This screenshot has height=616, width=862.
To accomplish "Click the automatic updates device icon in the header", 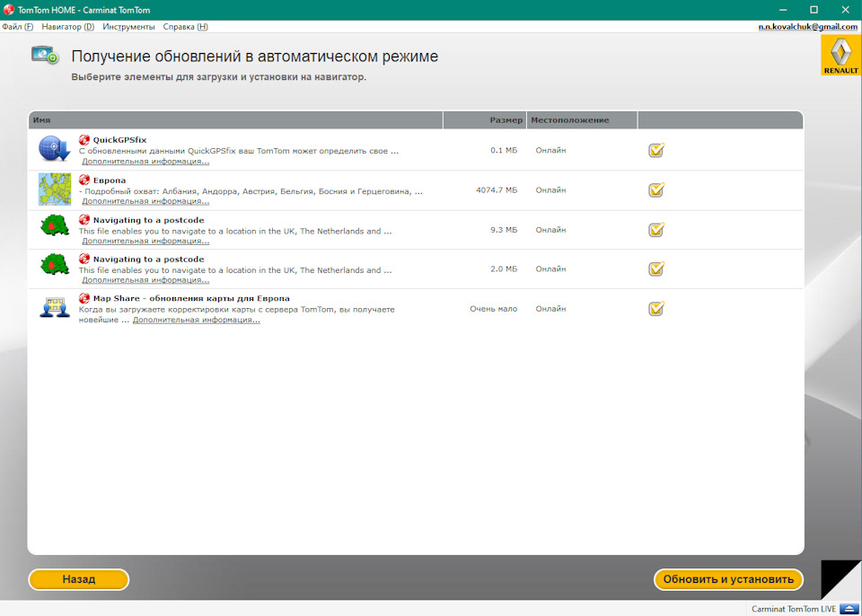I will tap(45, 55).
